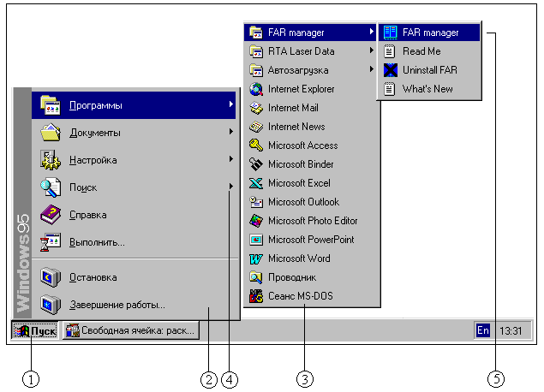The height and width of the screenshot is (392, 544).
Task: Click the Internet Explorer label
Action: point(302,89)
